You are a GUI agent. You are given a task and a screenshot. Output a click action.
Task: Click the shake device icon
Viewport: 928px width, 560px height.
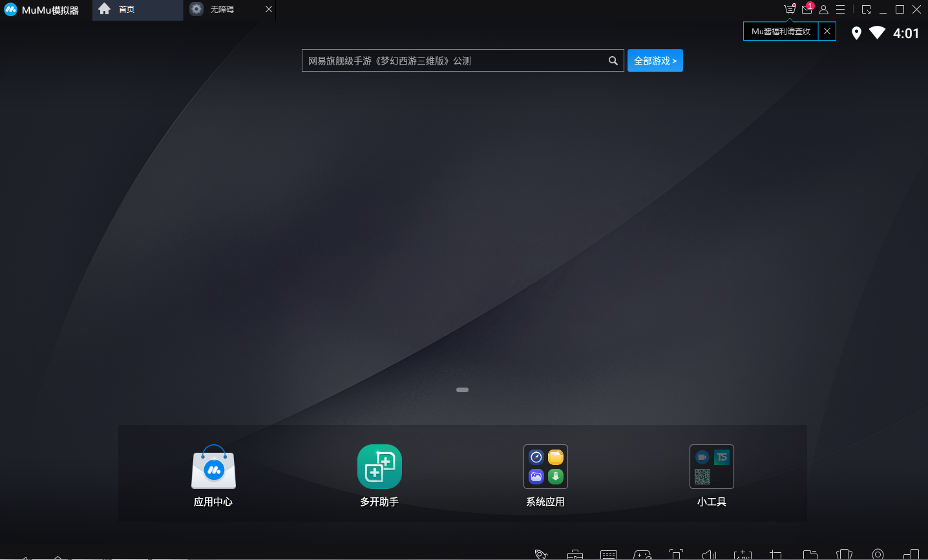(x=844, y=554)
